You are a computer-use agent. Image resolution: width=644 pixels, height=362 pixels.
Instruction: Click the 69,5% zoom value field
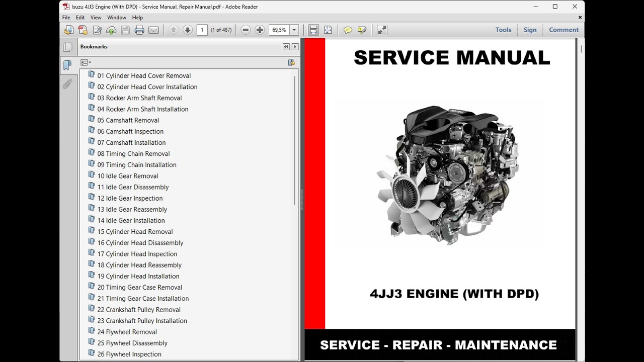click(x=279, y=30)
